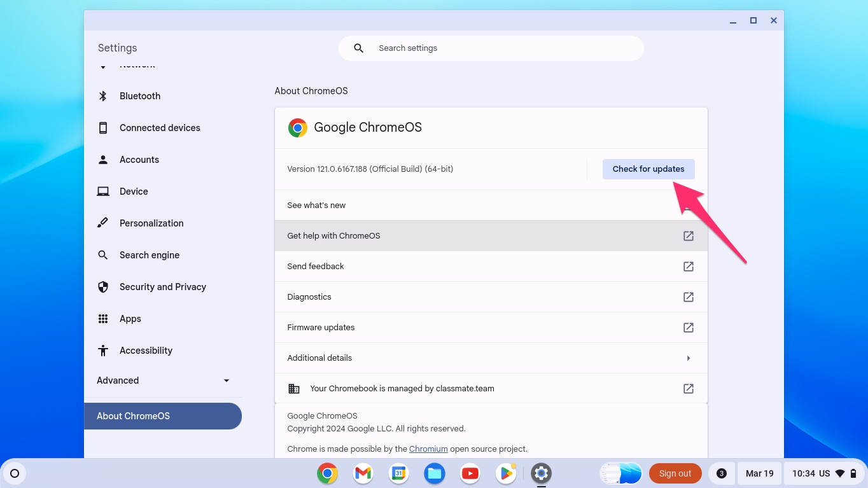
Task: Click the Version 121.0.6167.188 text
Action: pyautogui.click(x=370, y=169)
